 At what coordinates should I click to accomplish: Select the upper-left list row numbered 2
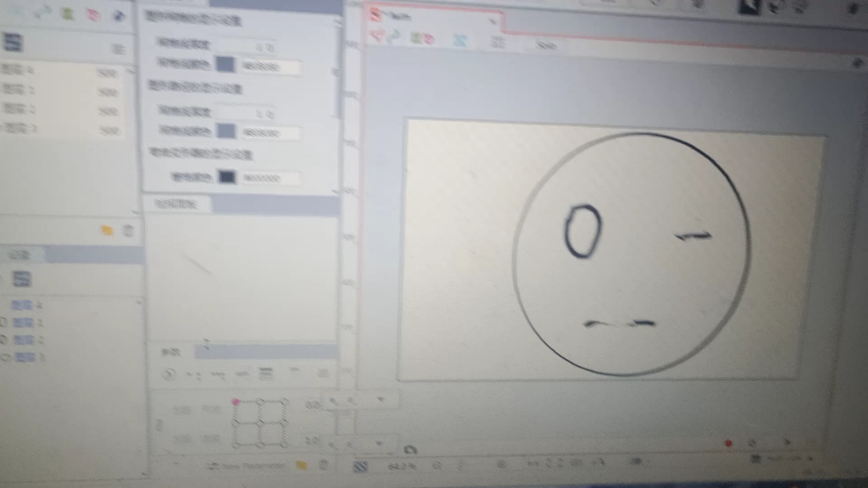61,110
